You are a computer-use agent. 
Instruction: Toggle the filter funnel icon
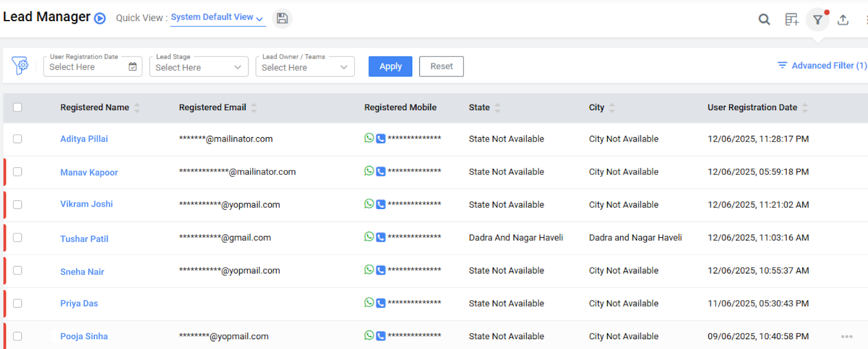(818, 20)
